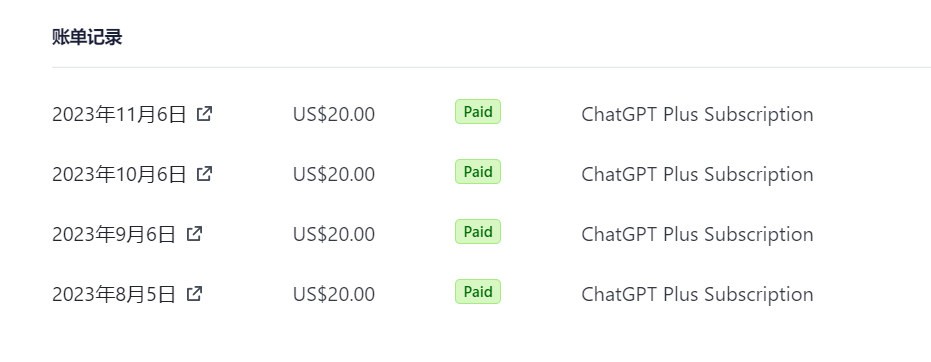Image resolution: width=931 pixels, height=362 pixels.
Task: Click the Paid badge for August invoice
Action: click(478, 291)
